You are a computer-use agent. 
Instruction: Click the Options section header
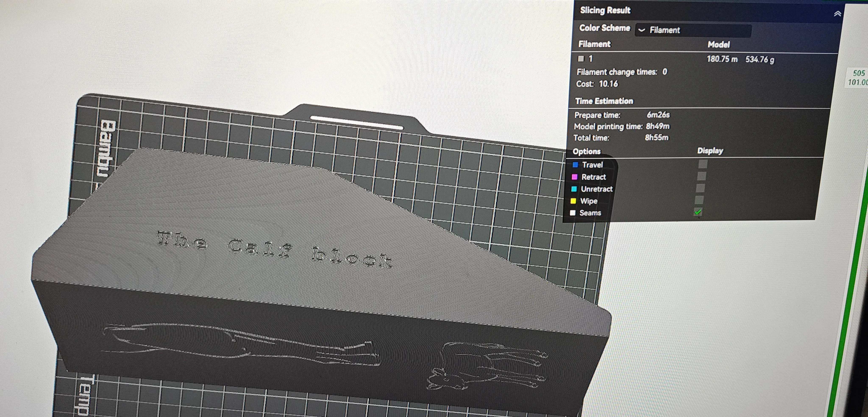(x=587, y=152)
